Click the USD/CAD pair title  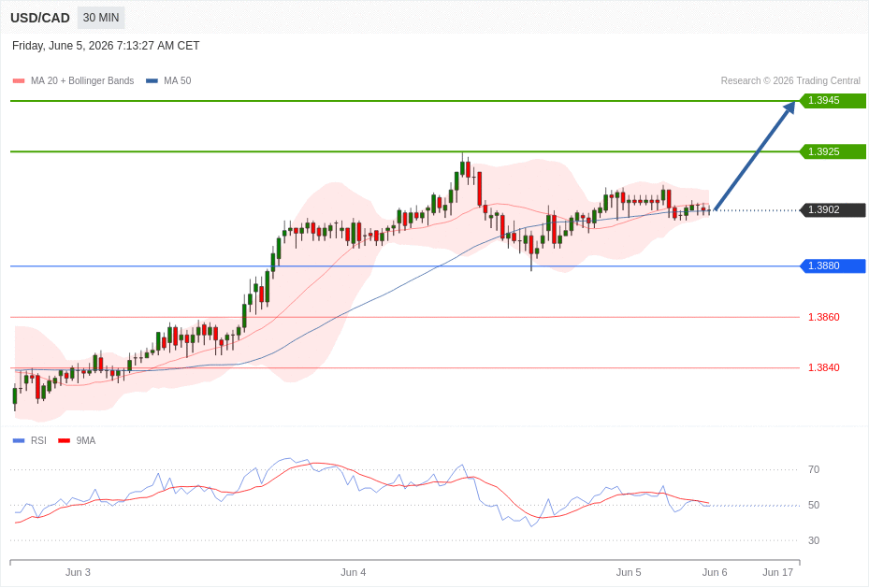point(40,18)
